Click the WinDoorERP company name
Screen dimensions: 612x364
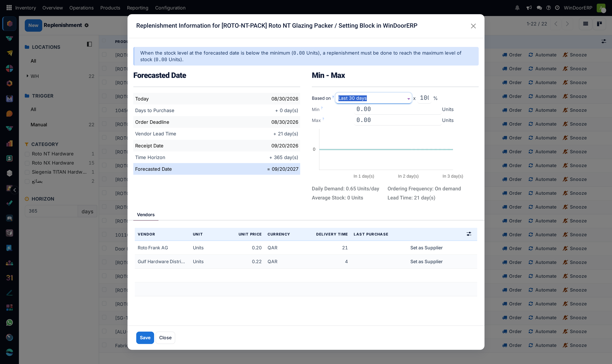click(x=578, y=8)
